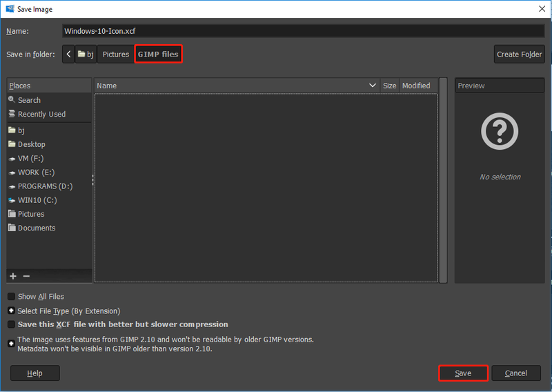Click the file list vertical scrollbar
Image resolution: width=552 pixels, height=392 pixels.
pyautogui.click(x=443, y=180)
